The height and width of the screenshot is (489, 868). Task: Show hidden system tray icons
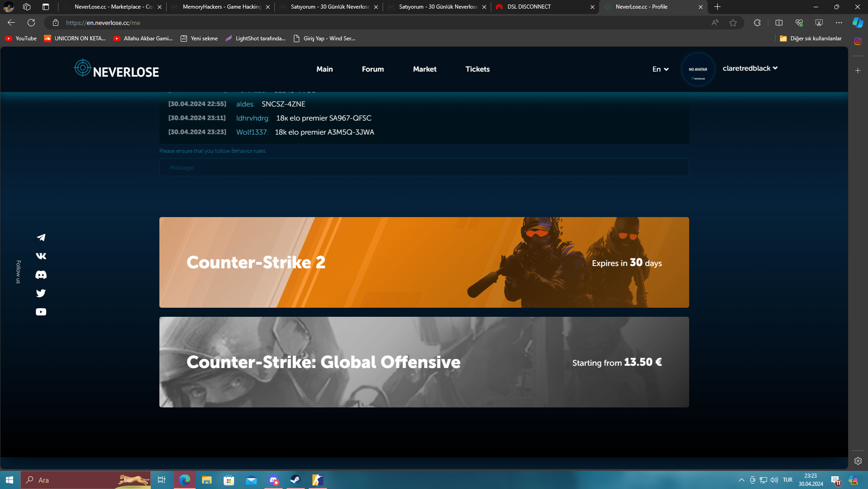point(741,480)
